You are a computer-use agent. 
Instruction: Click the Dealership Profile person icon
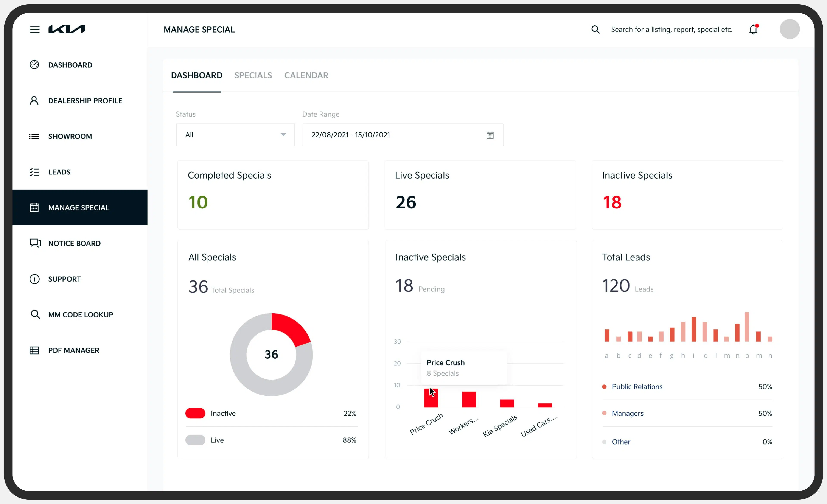click(x=34, y=101)
